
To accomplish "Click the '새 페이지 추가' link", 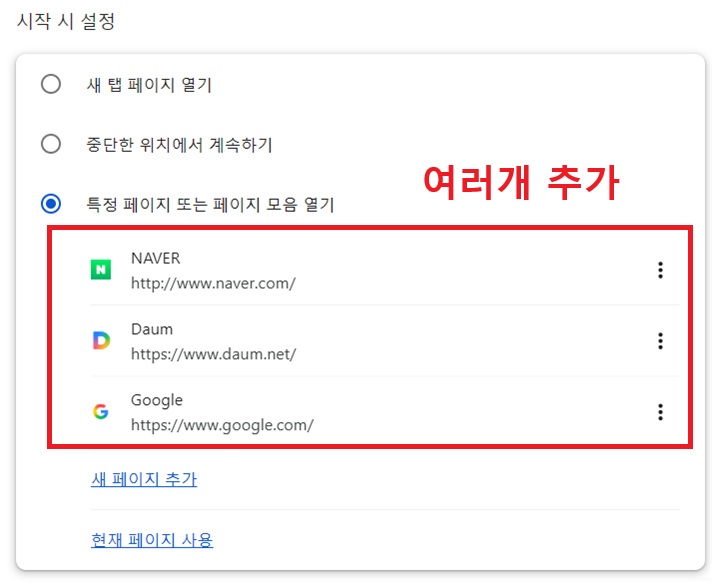I will click(144, 479).
